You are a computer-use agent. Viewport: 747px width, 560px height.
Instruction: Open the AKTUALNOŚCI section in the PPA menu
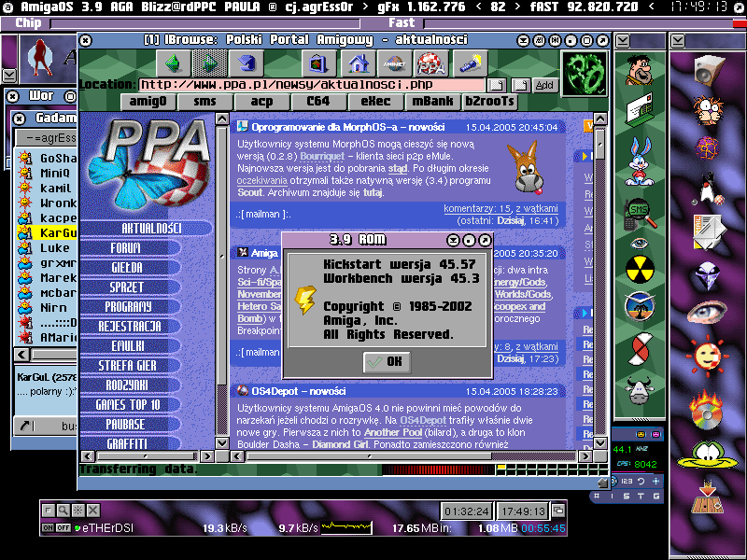[146, 229]
